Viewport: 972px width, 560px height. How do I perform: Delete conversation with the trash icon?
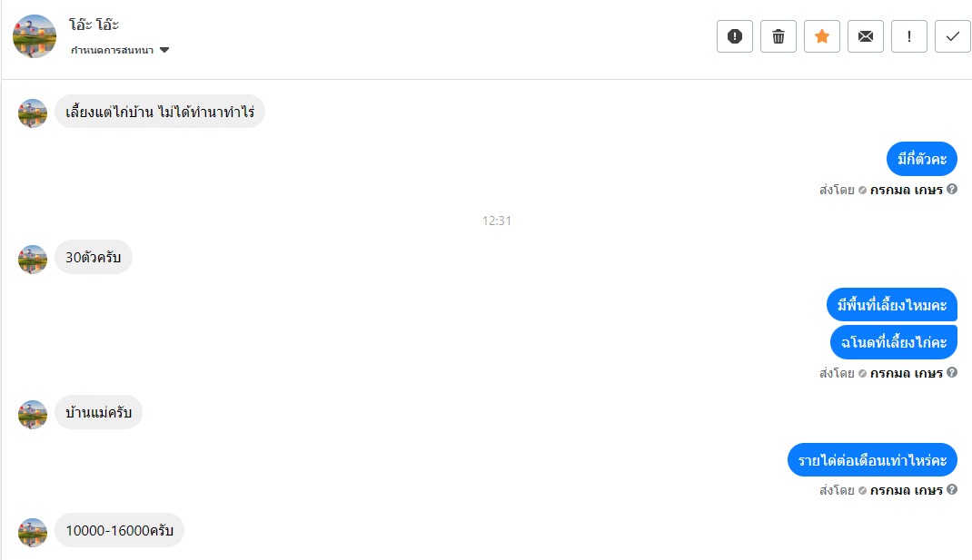[779, 36]
